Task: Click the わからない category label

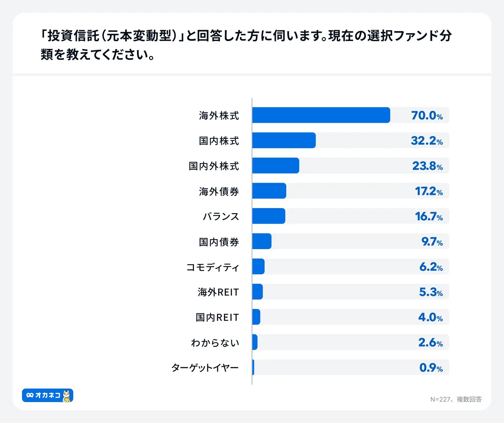Action: pos(215,343)
